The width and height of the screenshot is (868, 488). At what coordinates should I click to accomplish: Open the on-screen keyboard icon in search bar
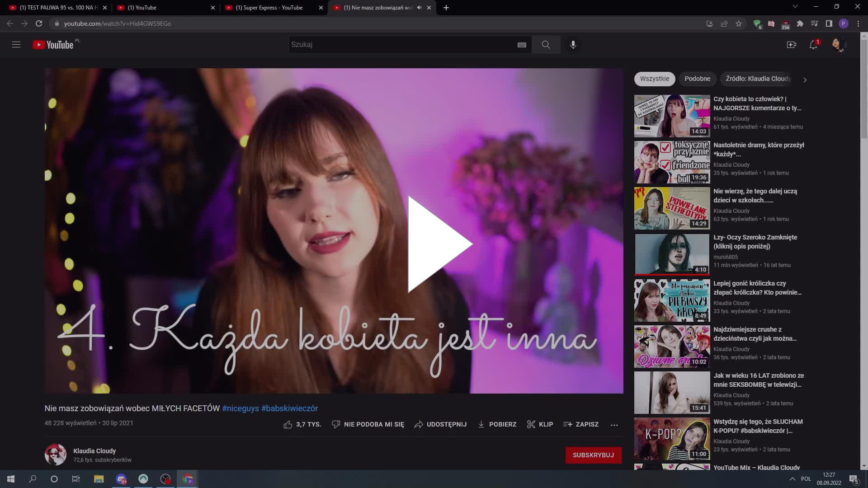522,44
